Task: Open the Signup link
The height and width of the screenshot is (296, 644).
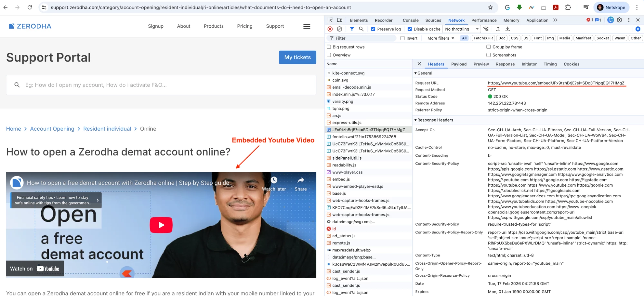Action: pyautogui.click(x=156, y=26)
